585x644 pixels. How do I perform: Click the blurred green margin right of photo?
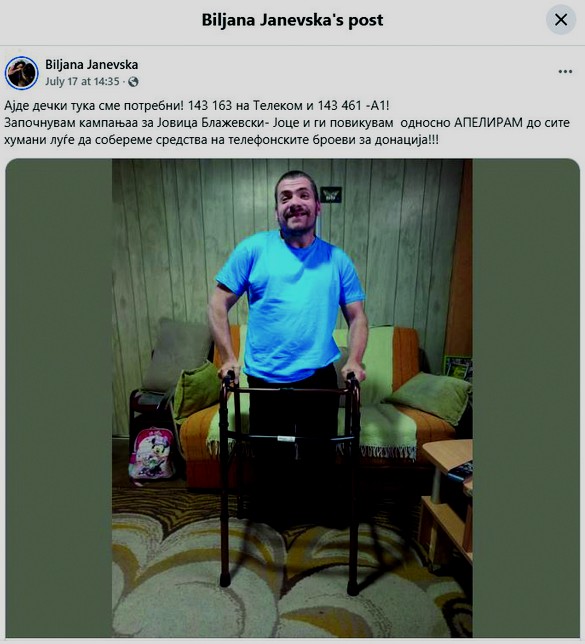[526, 398]
